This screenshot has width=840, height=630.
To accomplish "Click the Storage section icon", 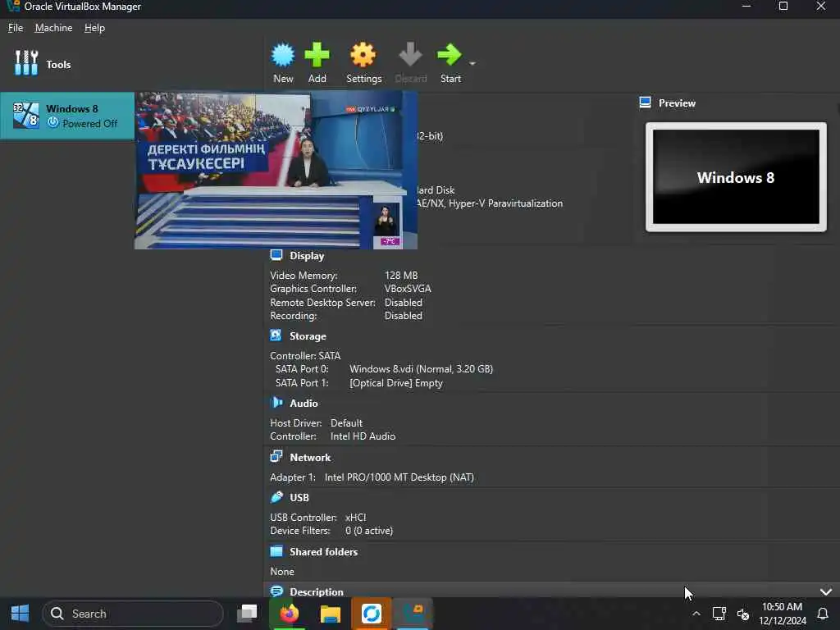I will coord(276,336).
